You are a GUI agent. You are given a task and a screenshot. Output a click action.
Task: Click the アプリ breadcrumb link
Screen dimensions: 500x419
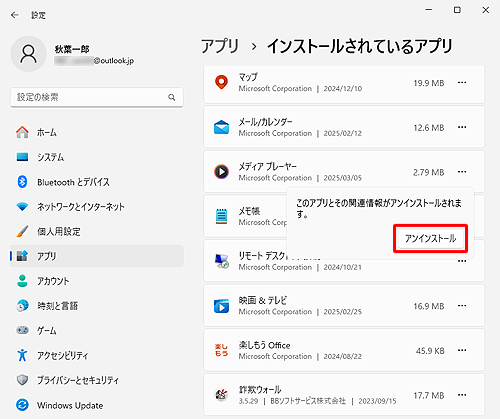pos(220,46)
